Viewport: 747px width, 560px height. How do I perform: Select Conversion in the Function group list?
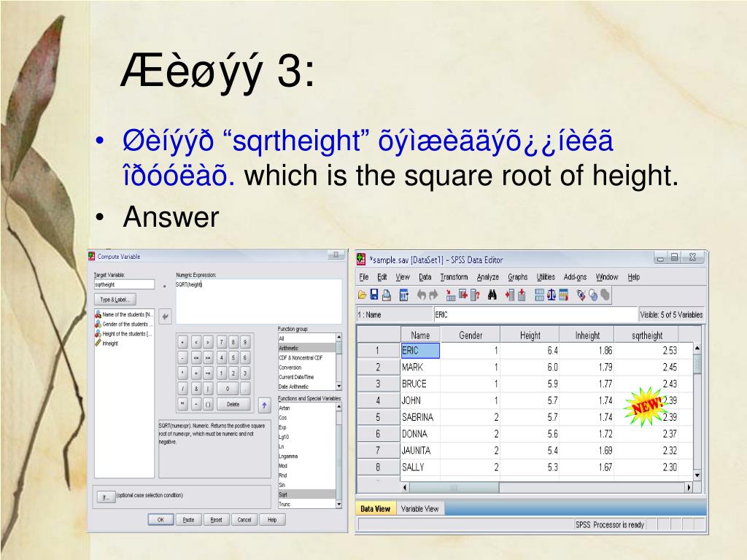pyautogui.click(x=307, y=367)
